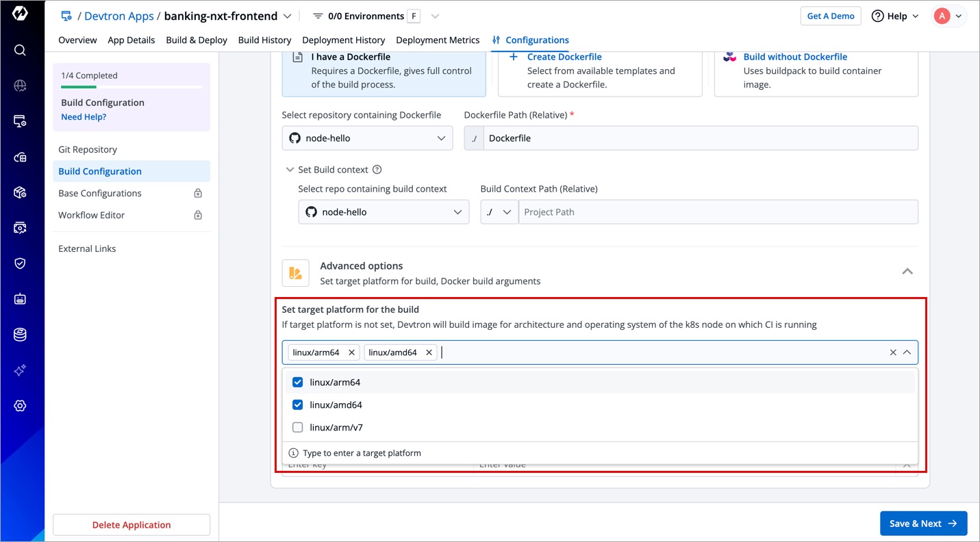
Task: Click the search icon in left sidebar
Action: (20, 50)
